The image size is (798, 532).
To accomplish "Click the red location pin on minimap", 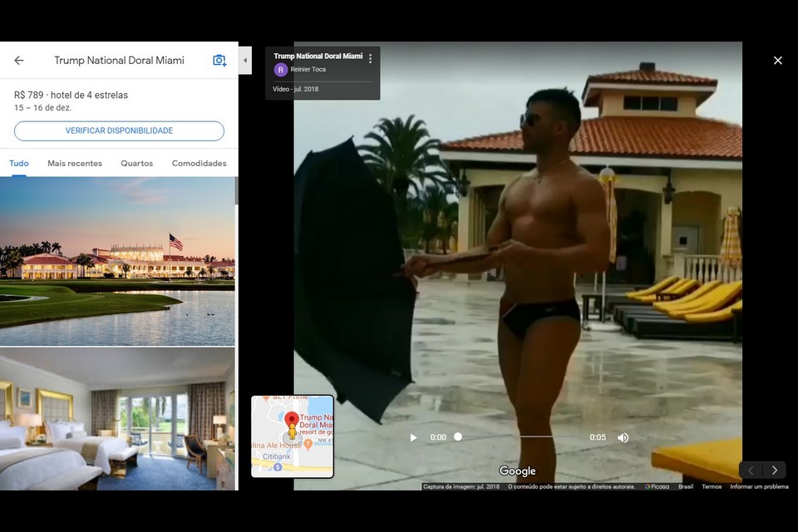I will click(292, 420).
